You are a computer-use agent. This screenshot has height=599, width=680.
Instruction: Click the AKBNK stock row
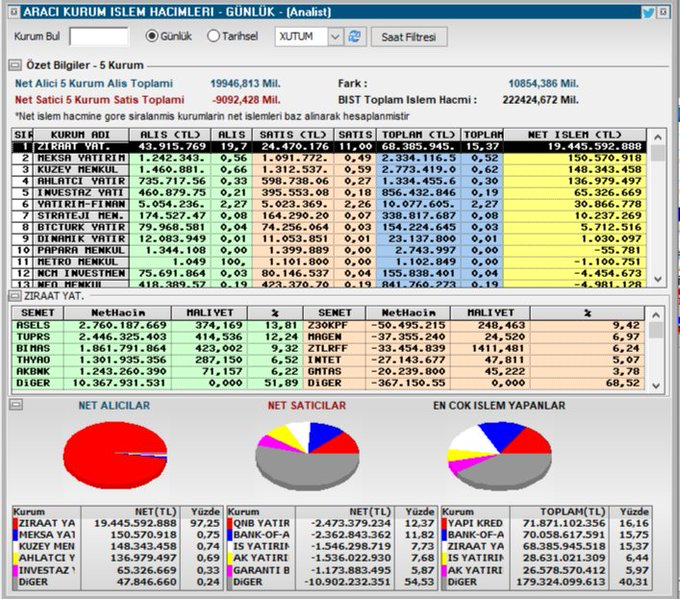point(157,372)
